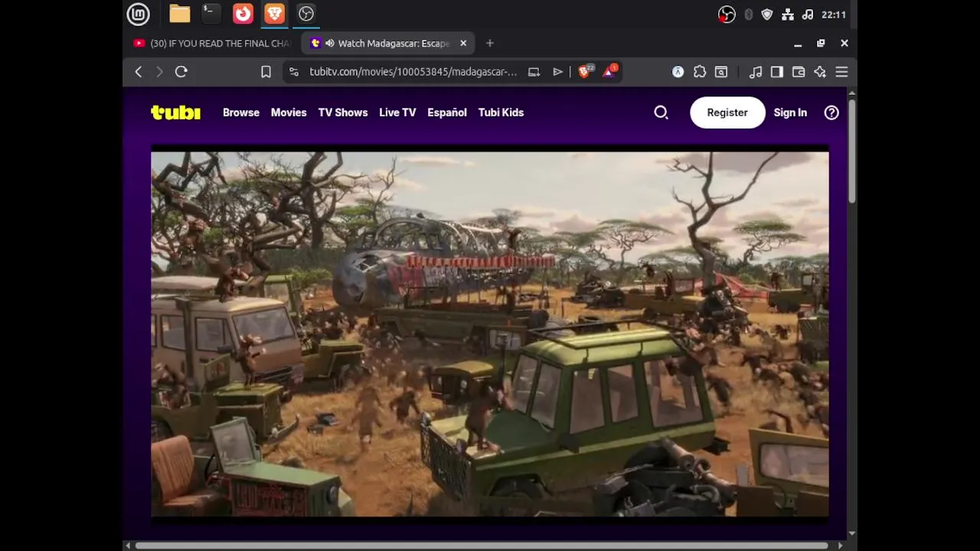This screenshot has width=980, height=551.
Task: Open the blue circular extension icon
Action: tap(678, 72)
